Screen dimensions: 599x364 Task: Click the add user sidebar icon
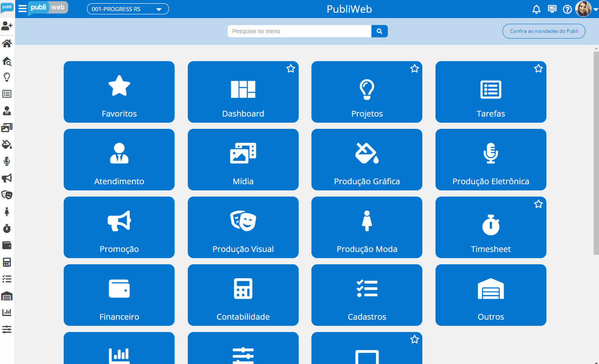pos(7,26)
